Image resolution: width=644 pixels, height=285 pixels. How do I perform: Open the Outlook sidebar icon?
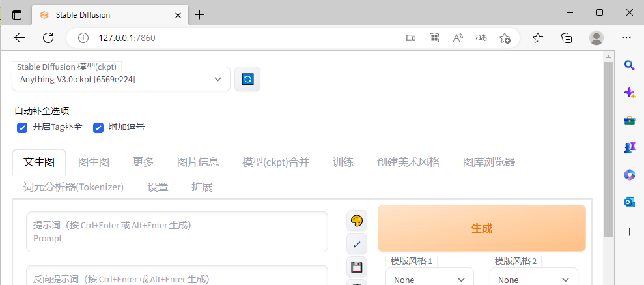[629, 203]
